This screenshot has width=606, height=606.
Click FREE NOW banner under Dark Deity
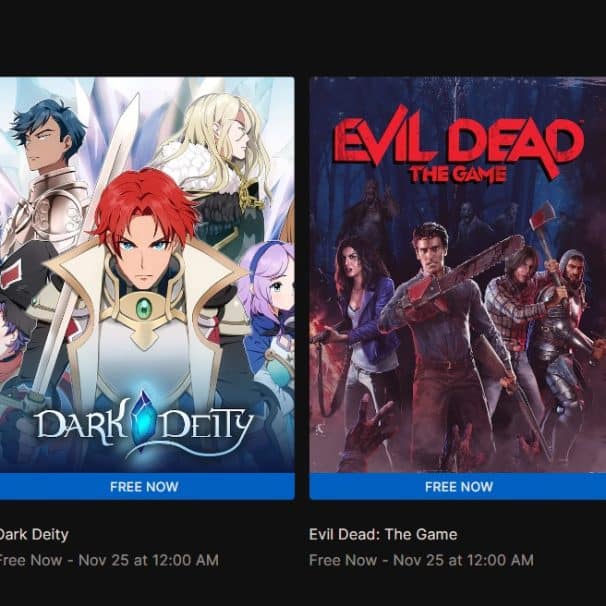147,487
